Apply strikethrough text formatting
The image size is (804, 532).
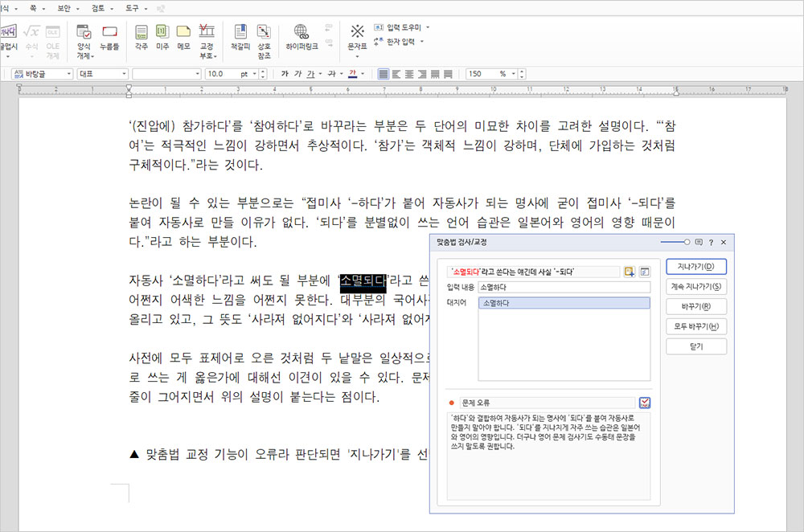(332, 74)
